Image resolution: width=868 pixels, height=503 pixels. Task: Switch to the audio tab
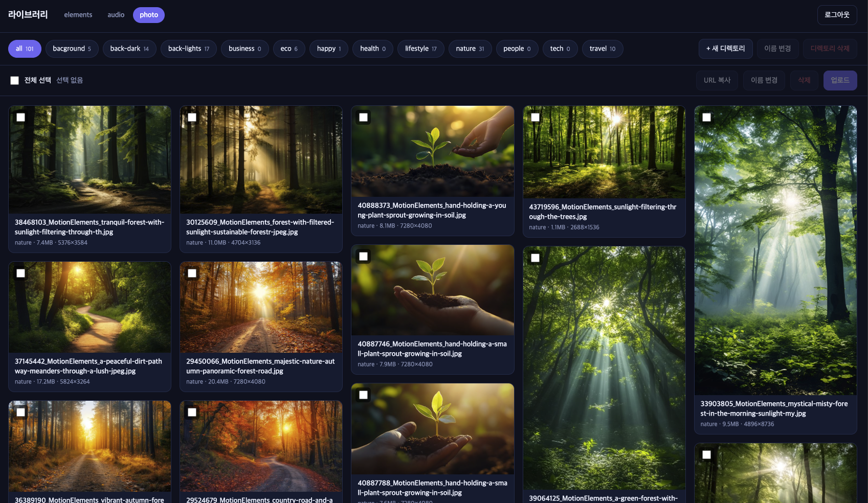point(116,15)
